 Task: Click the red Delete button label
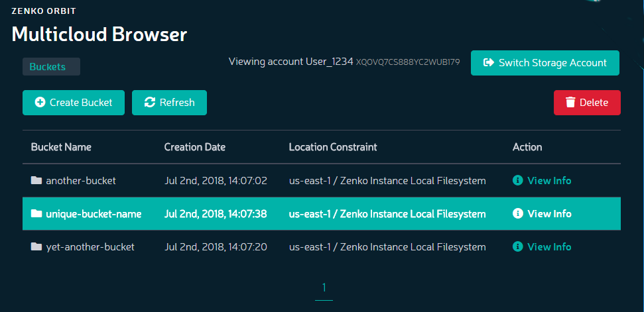tap(594, 103)
